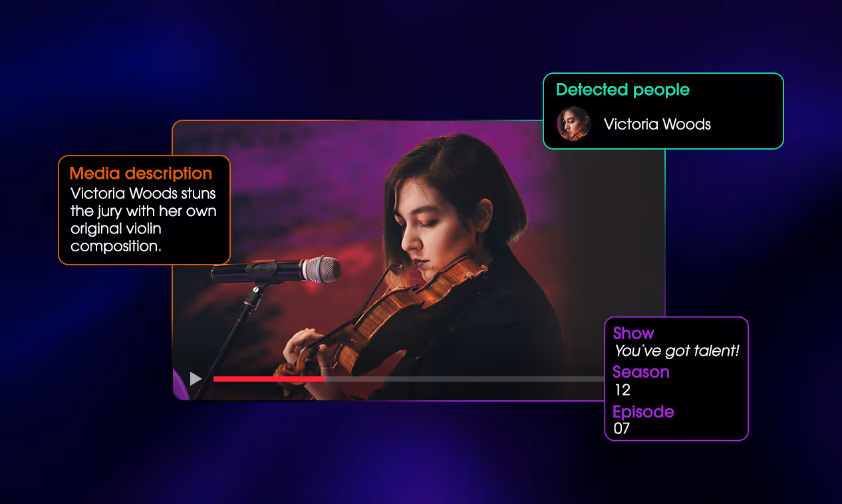Image resolution: width=842 pixels, height=504 pixels.
Task: Click the detected person avatar thumbnail
Action: click(573, 124)
